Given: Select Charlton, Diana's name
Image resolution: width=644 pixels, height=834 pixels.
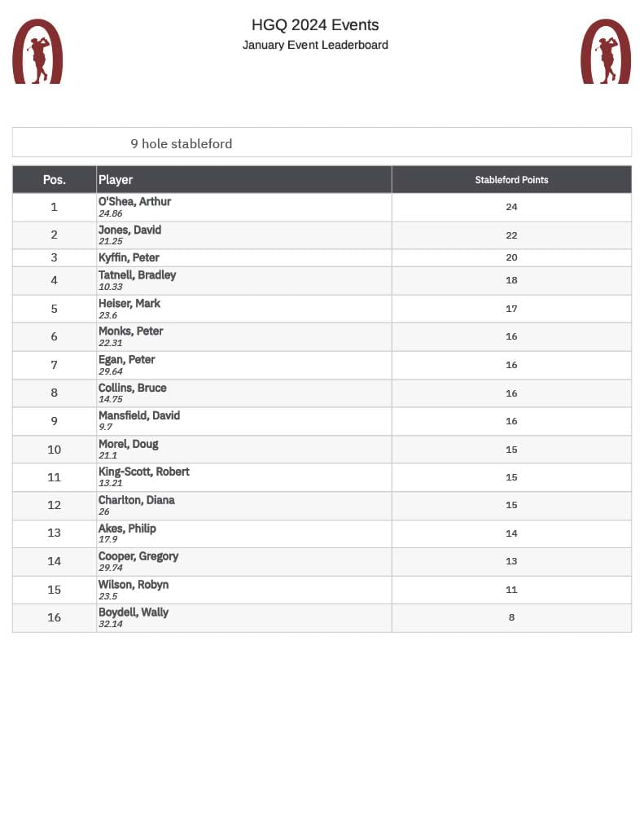Looking at the screenshot, I should 137,500.
